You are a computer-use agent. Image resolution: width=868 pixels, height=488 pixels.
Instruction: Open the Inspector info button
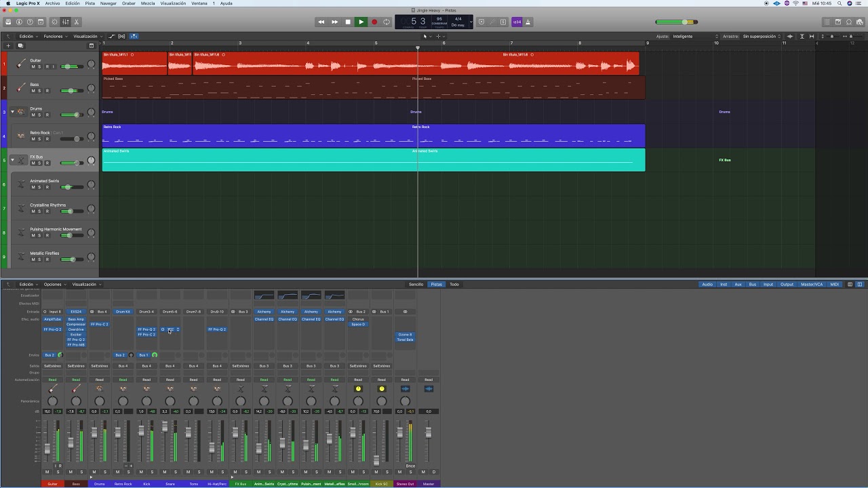19,22
